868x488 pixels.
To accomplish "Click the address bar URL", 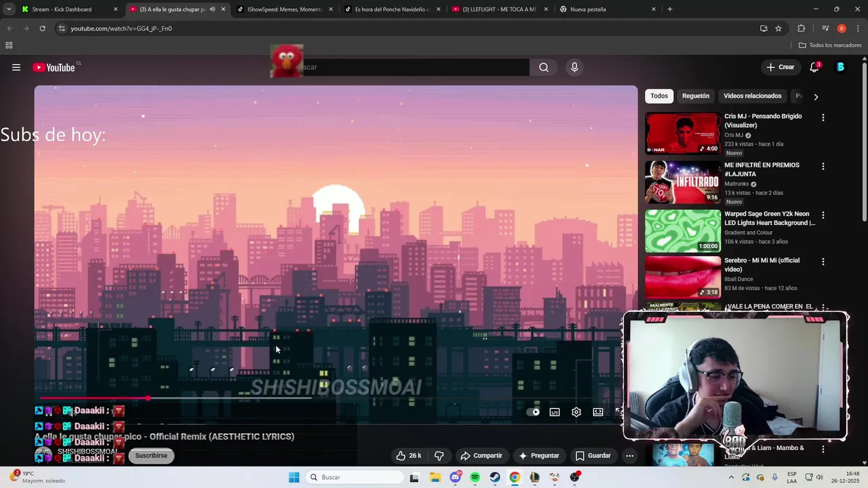I will coord(121,28).
